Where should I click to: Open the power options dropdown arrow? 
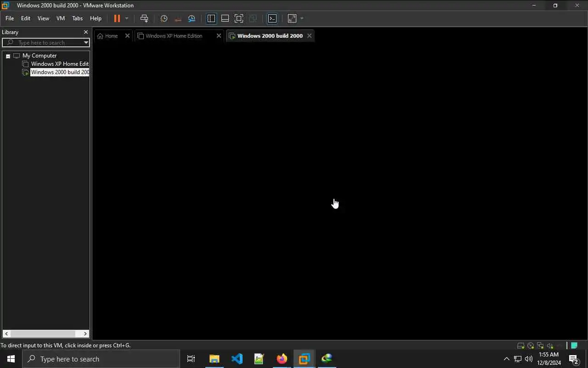point(127,18)
